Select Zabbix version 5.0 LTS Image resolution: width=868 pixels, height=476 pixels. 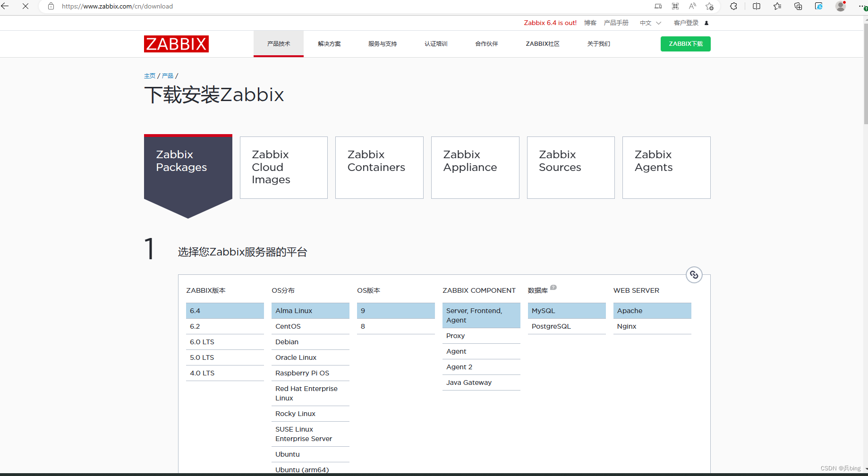(225, 357)
